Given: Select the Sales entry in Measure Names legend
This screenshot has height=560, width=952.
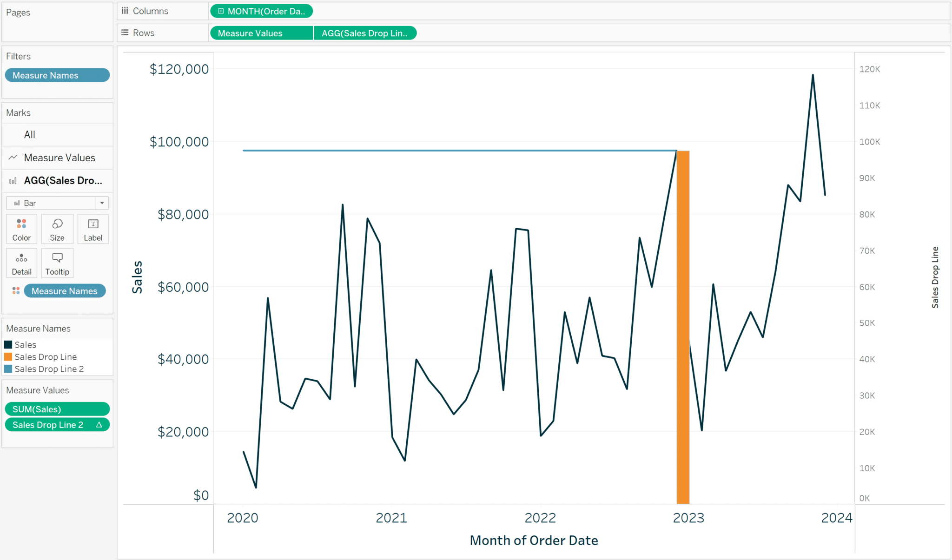Looking at the screenshot, I should click(26, 344).
